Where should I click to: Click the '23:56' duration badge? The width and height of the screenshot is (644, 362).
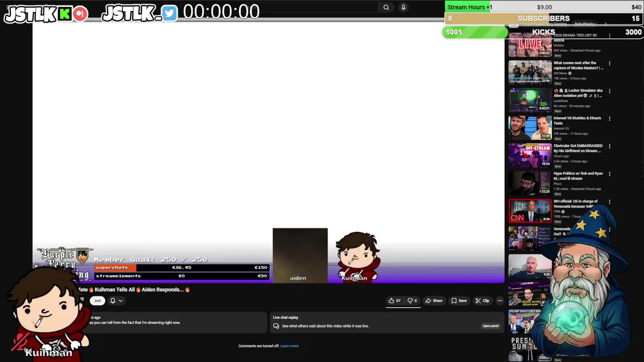click(545, 81)
